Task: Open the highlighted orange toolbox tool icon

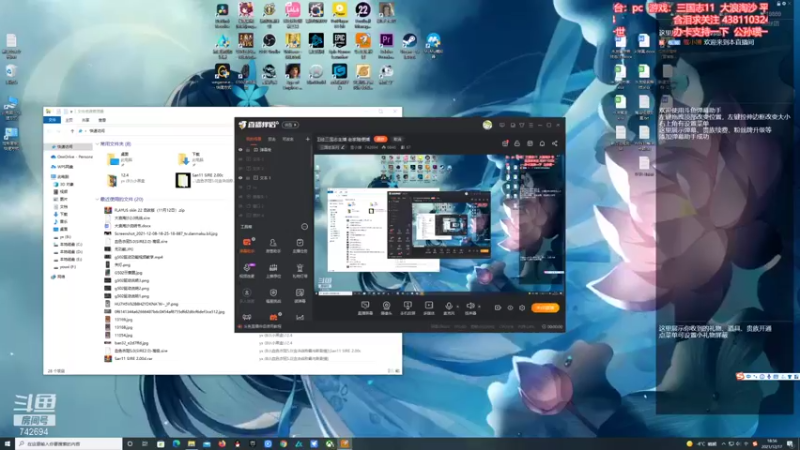Action: pos(247,242)
